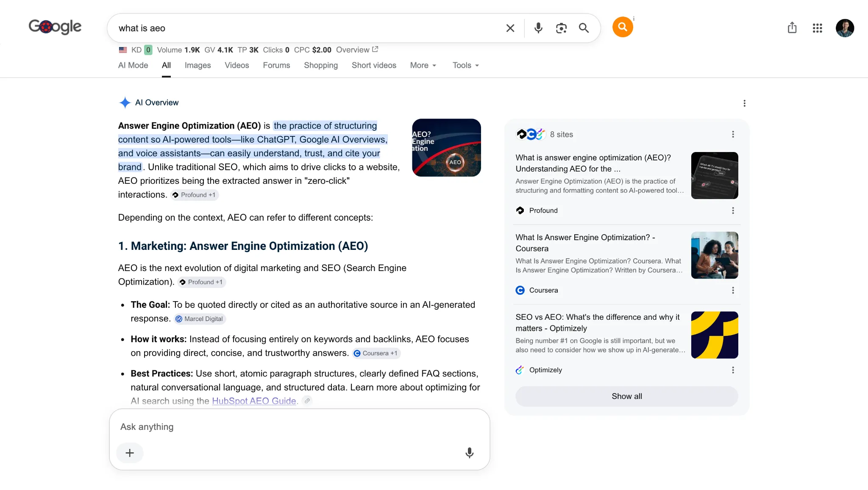Open options for the Optimizely source
The height and width of the screenshot is (490, 868).
[x=733, y=370]
